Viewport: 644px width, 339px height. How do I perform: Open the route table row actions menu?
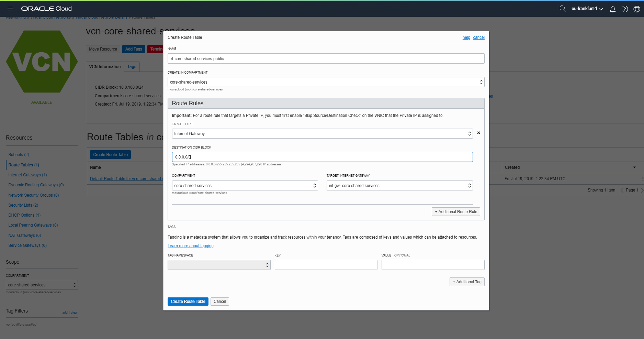click(x=643, y=178)
